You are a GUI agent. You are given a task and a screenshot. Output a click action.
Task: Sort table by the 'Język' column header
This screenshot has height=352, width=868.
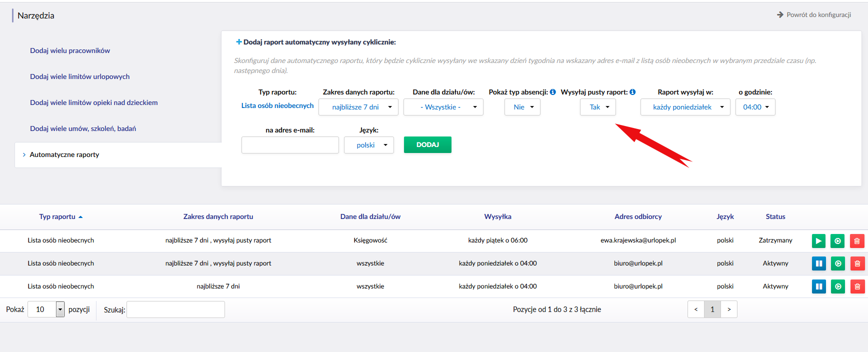[x=725, y=216]
